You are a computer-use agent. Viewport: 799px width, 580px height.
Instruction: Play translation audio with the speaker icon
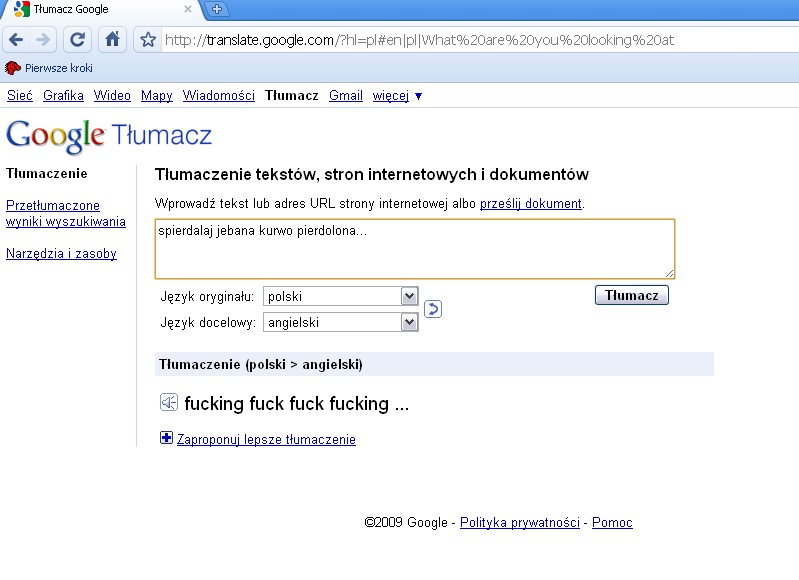(x=169, y=403)
